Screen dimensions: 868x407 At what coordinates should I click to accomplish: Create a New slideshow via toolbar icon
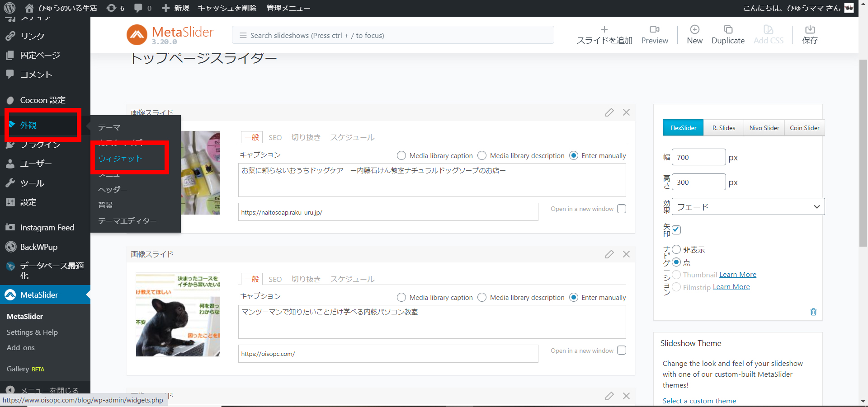point(694,30)
